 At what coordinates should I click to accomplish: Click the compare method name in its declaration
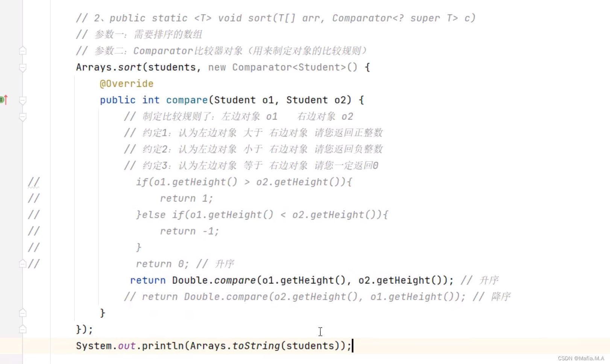click(187, 100)
